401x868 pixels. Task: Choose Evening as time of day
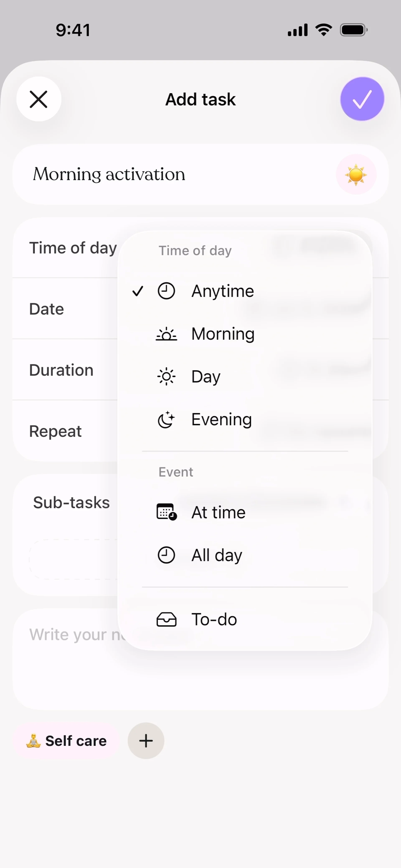pos(221,419)
